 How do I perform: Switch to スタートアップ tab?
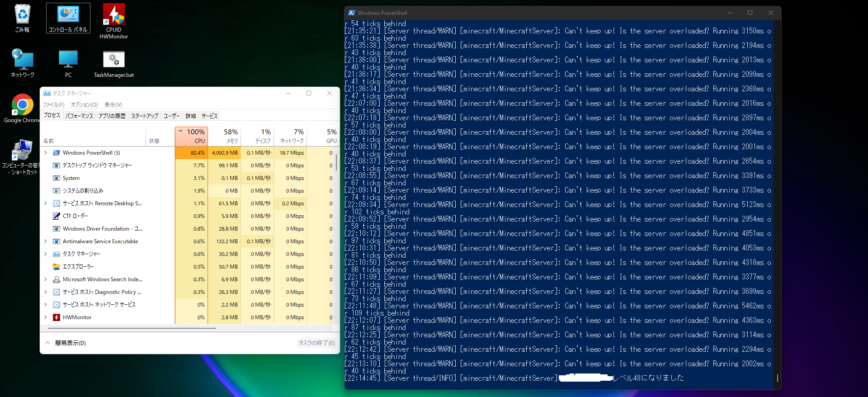click(145, 116)
